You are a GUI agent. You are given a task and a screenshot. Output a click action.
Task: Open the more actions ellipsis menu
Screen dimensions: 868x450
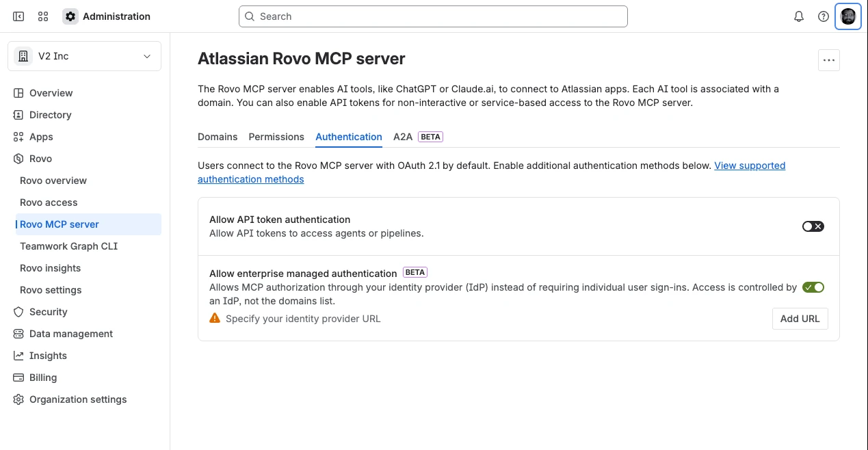click(x=829, y=60)
